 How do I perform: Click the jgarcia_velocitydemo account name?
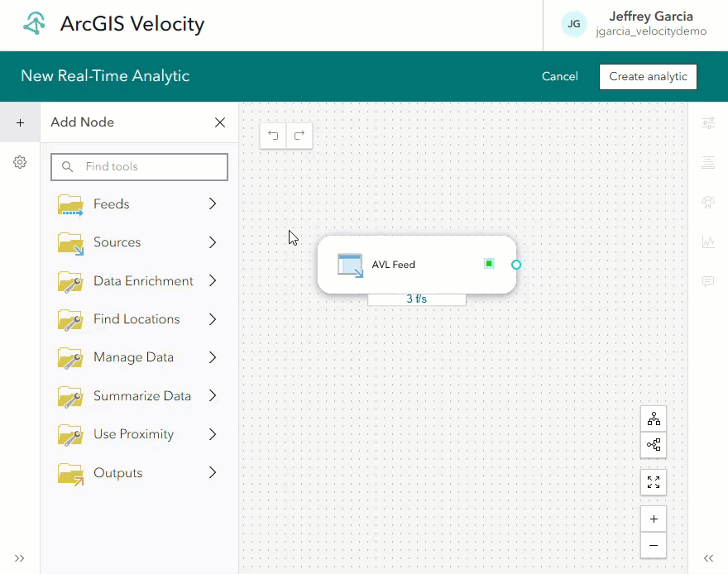click(x=651, y=31)
